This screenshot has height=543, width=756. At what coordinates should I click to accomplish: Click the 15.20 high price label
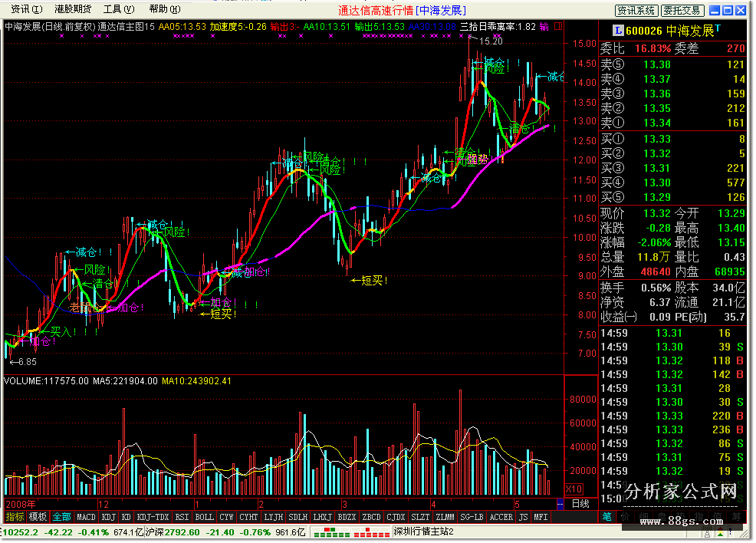491,41
